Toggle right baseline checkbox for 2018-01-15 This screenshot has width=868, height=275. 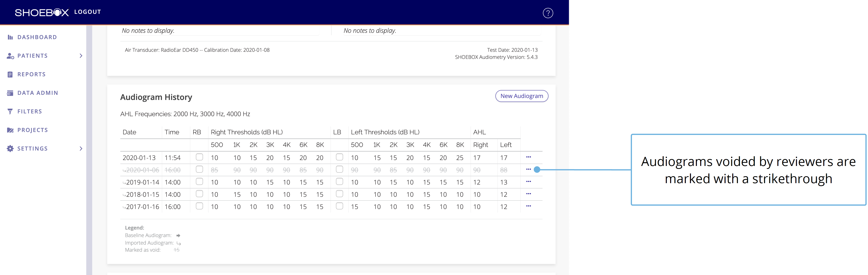pos(199,194)
